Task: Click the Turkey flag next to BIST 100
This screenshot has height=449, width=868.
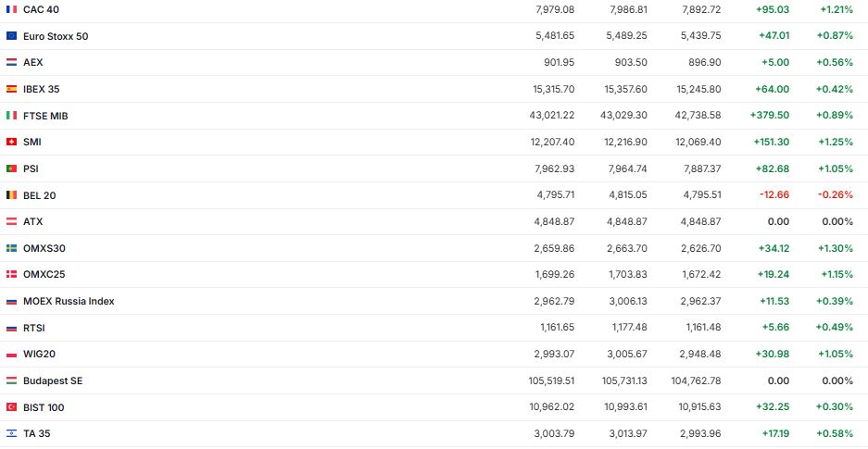Action: [11, 407]
